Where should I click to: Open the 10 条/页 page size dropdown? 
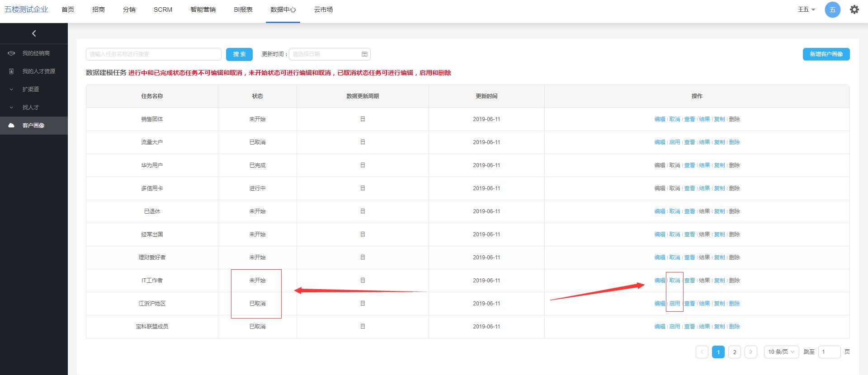pyautogui.click(x=781, y=352)
